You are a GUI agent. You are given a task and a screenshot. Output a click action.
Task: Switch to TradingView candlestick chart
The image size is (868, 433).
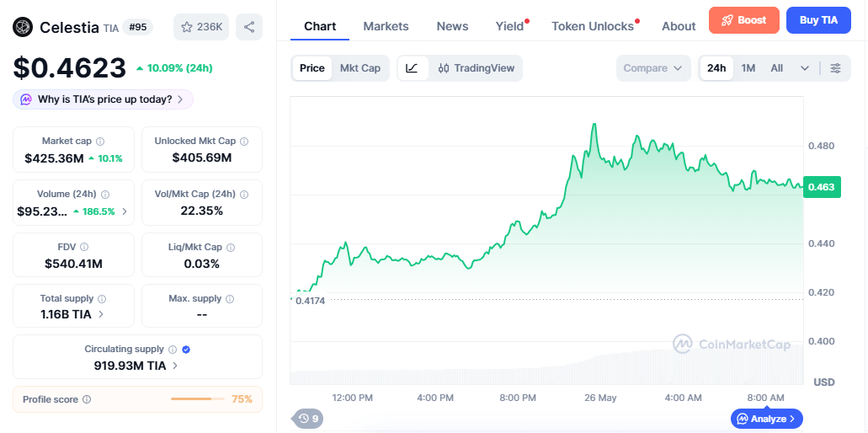click(476, 68)
